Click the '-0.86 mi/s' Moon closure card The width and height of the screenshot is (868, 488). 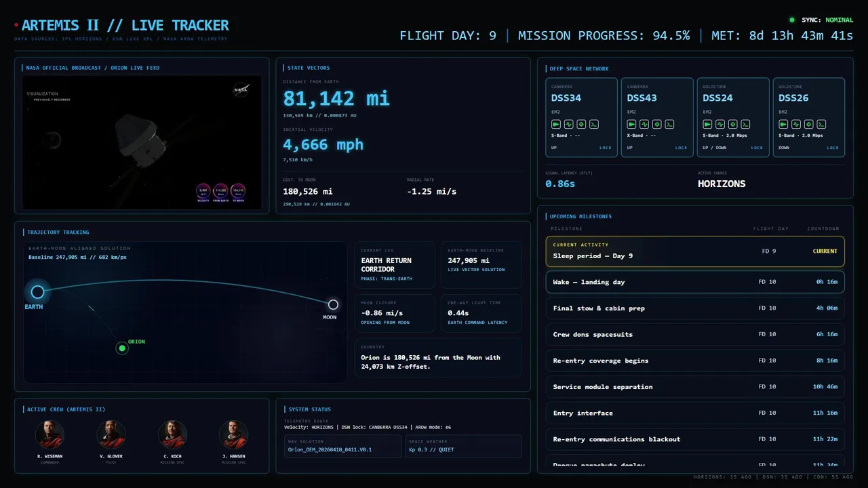(x=395, y=313)
